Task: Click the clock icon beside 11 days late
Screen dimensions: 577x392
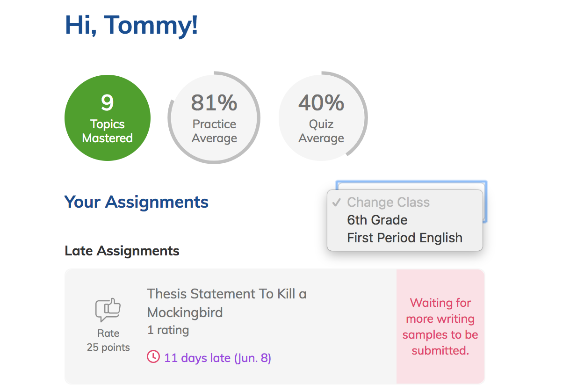Action: [x=153, y=357]
